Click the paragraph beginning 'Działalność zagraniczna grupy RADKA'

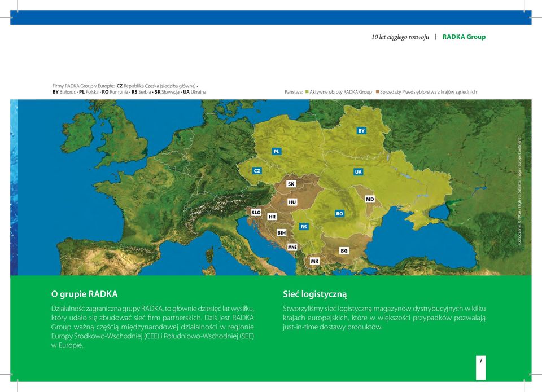(152, 327)
